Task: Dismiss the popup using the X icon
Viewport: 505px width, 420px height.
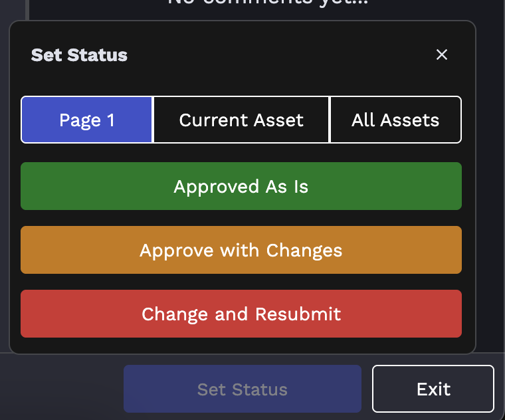Action: click(x=442, y=54)
